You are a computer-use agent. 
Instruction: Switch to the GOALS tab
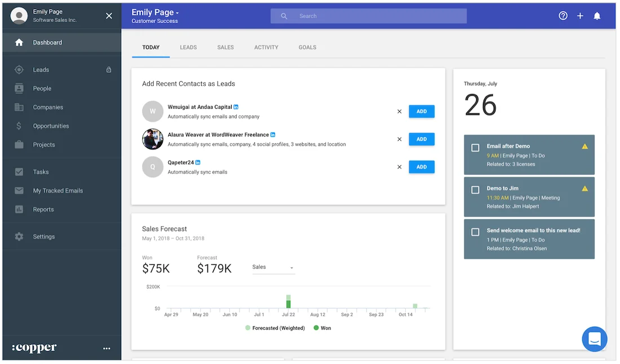tap(307, 47)
